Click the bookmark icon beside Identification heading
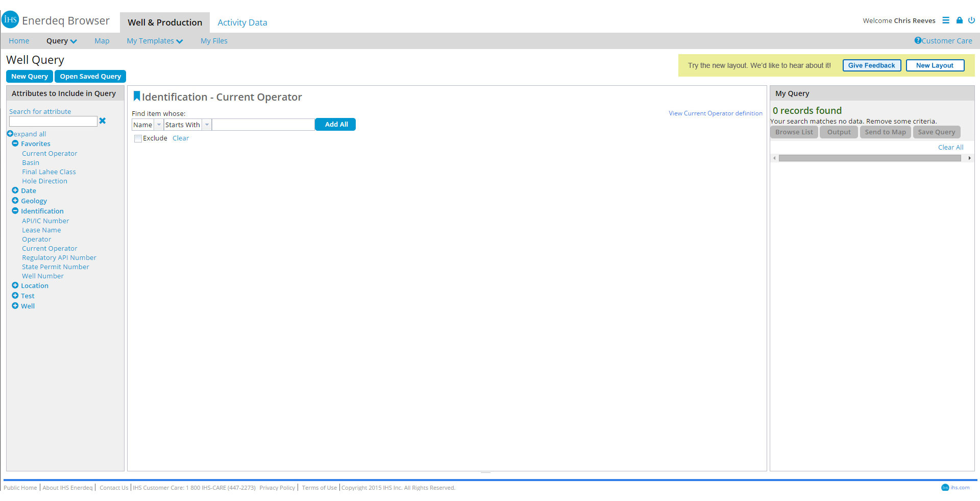 click(136, 96)
